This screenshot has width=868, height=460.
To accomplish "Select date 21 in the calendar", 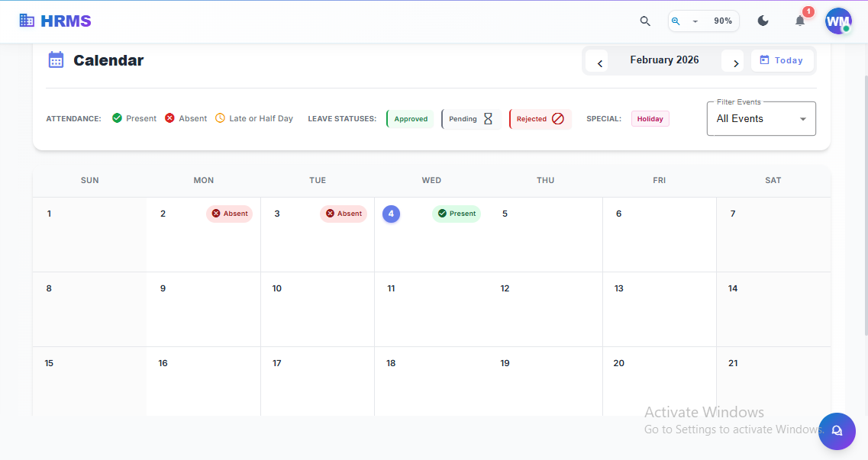I will click(x=733, y=363).
